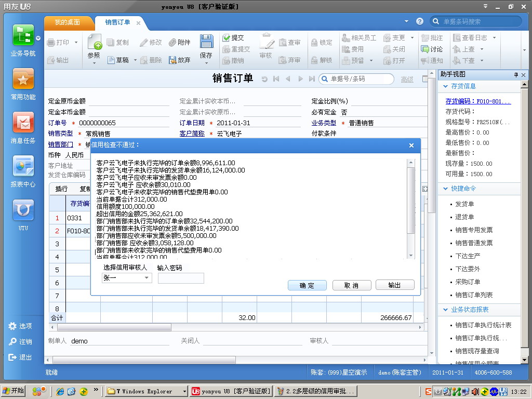Select row 1 with code 0331
The height and width of the screenshot is (399, 532).
coord(57,218)
